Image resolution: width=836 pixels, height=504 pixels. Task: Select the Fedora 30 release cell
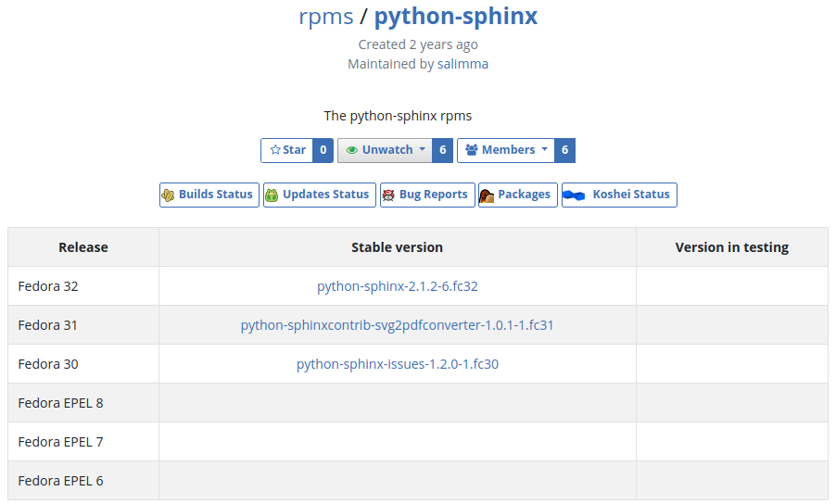[83, 364]
